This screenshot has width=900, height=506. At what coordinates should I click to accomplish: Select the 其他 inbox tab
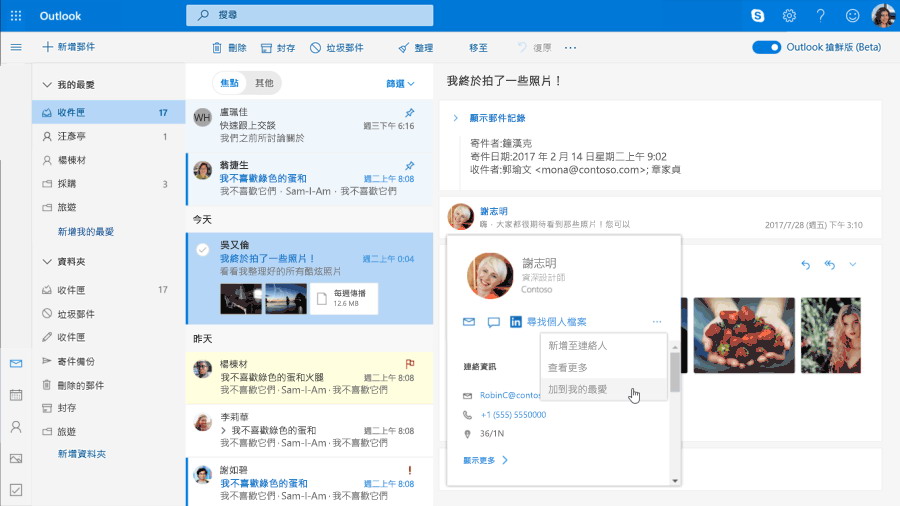point(264,83)
